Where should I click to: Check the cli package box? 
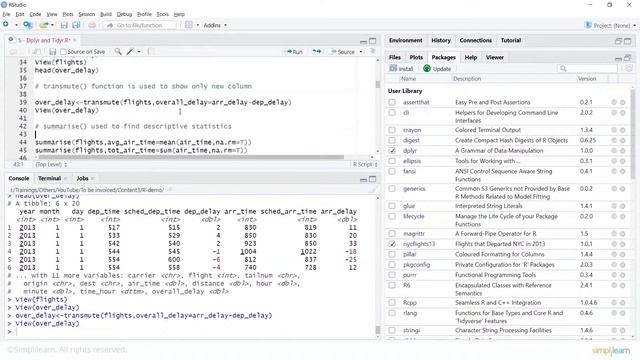click(392, 112)
